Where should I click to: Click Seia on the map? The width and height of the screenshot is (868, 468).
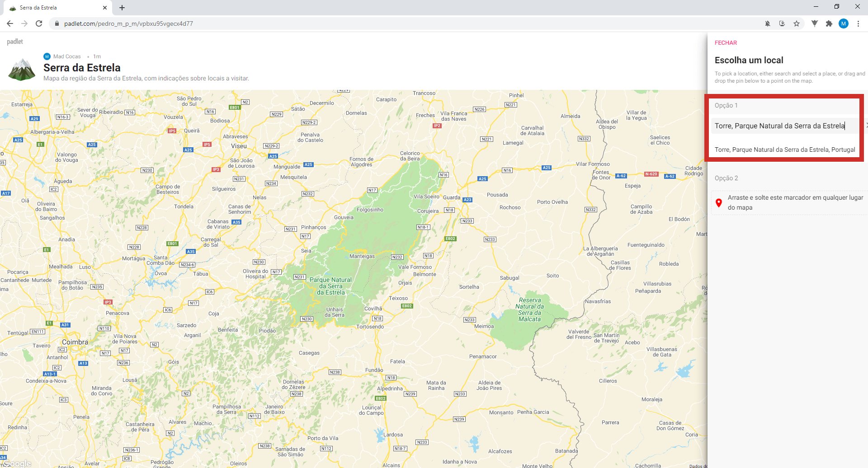point(306,251)
